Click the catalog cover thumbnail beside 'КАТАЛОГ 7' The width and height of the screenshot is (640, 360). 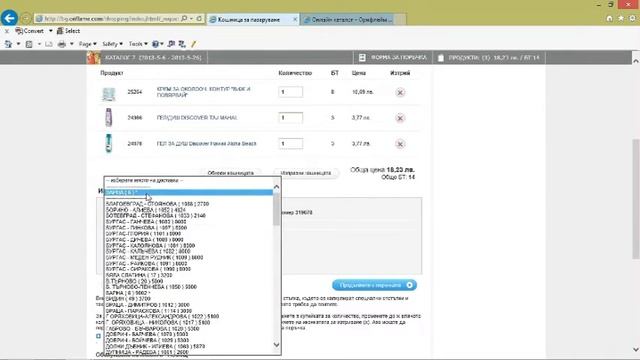(93, 58)
